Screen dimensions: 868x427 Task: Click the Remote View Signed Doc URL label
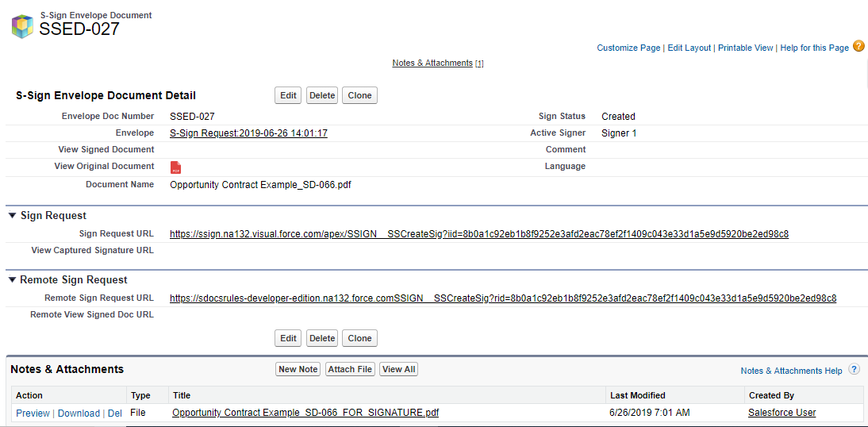[x=92, y=314]
